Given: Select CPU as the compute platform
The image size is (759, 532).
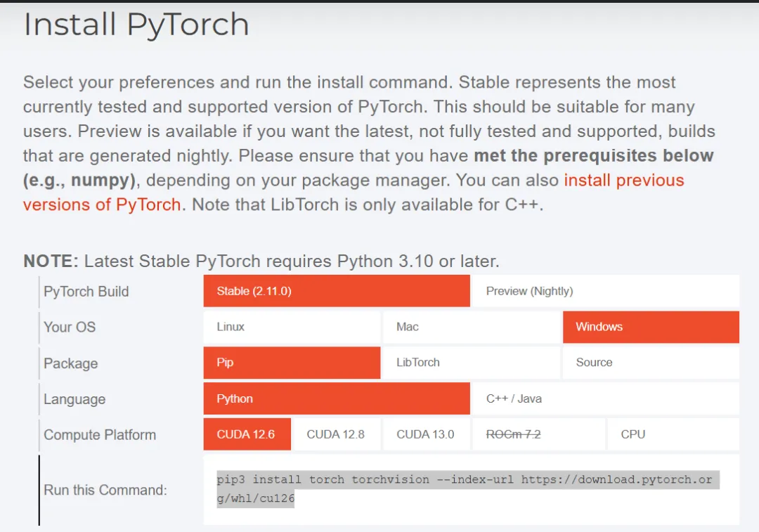Looking at the screenshot, I should click(x=673, y=434).
